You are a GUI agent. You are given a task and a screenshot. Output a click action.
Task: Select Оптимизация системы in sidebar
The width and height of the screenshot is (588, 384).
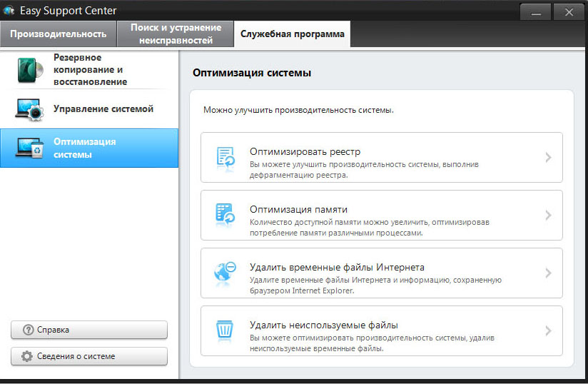tap(89, 148)
